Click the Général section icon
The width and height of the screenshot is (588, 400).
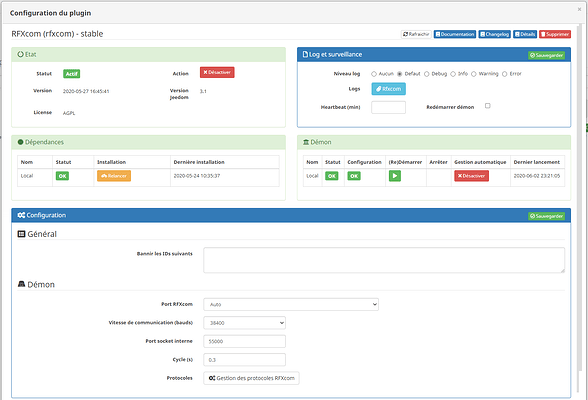(x=21, y=234)
